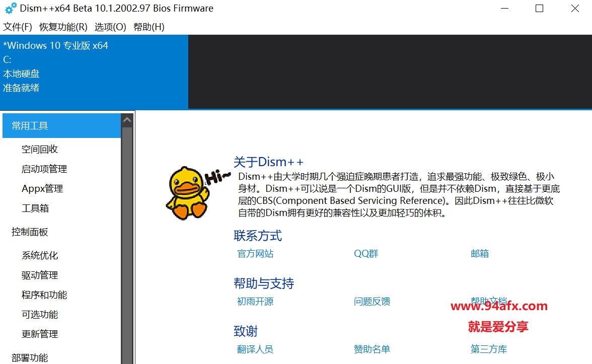Click the Dism++ gear icon in title bar
The image size is (592, 364).
(x=11, y=8)
